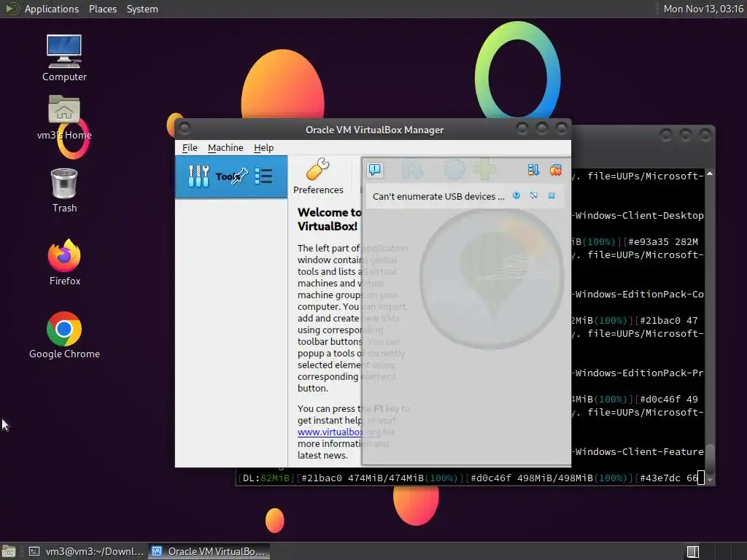Open the Machine menu
Image resolution: width=747 pixels, height=560 pixels.
[225, 147]
